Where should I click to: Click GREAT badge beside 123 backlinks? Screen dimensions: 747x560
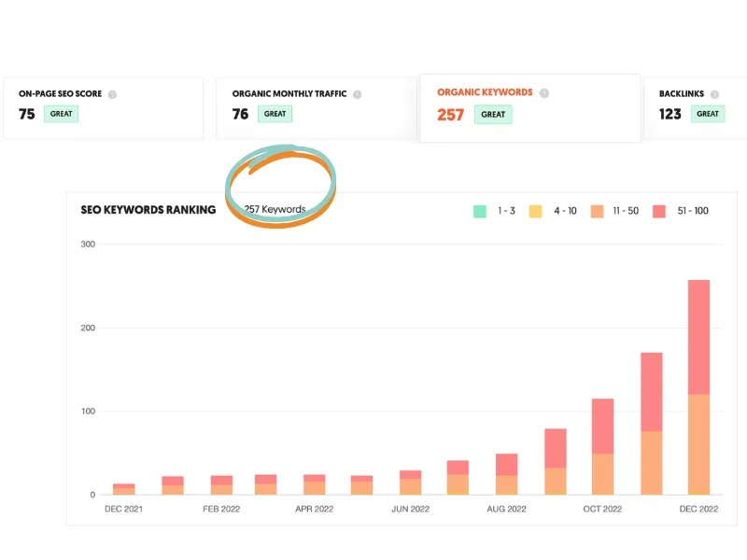point(708,114)
